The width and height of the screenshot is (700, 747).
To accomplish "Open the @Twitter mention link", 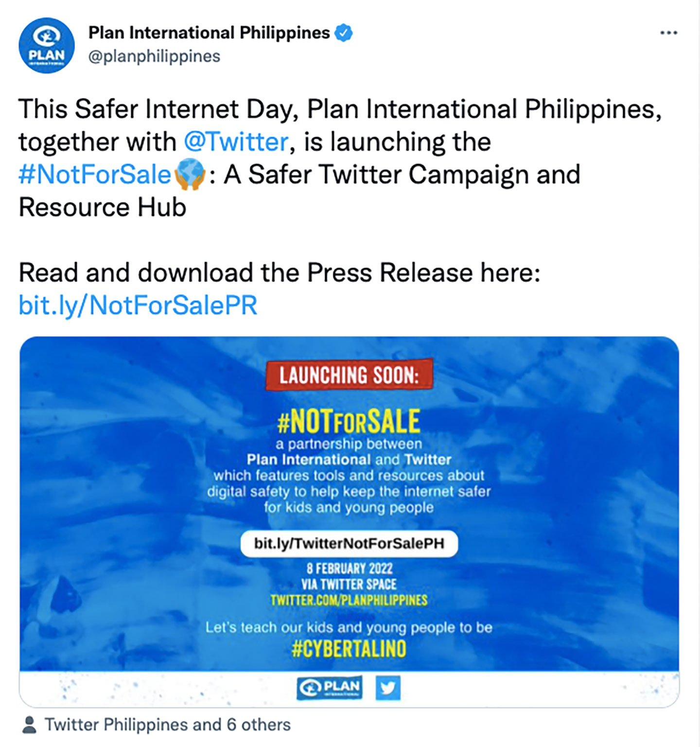I will click(x=236, y=142).
